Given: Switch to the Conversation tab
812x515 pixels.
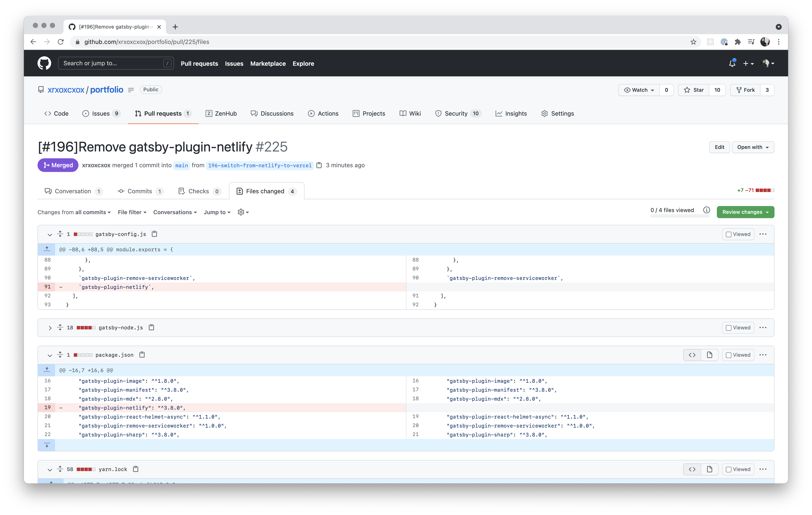Looking at the screenshot, I should click(73, 191).
